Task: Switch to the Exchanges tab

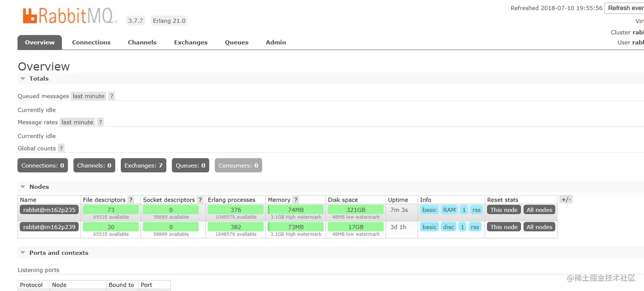Action: 191,42
